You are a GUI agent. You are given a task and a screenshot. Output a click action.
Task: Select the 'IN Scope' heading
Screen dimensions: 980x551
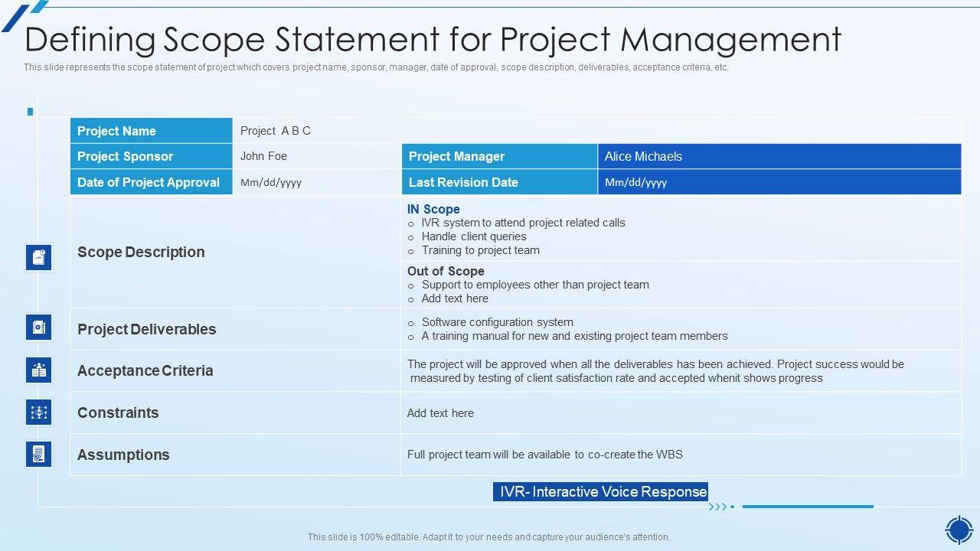pyautogui.click(x=433, y=209)
